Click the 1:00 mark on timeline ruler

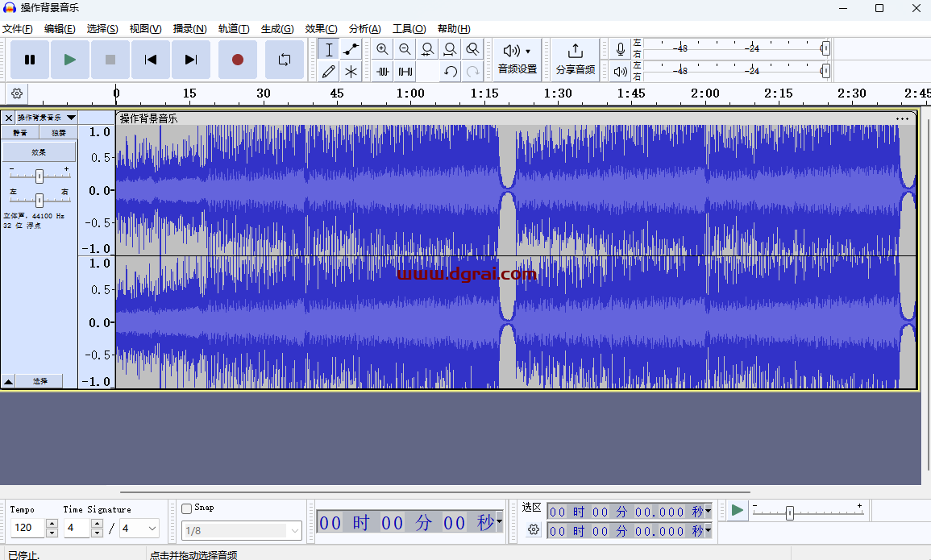(x=410, y=93)
